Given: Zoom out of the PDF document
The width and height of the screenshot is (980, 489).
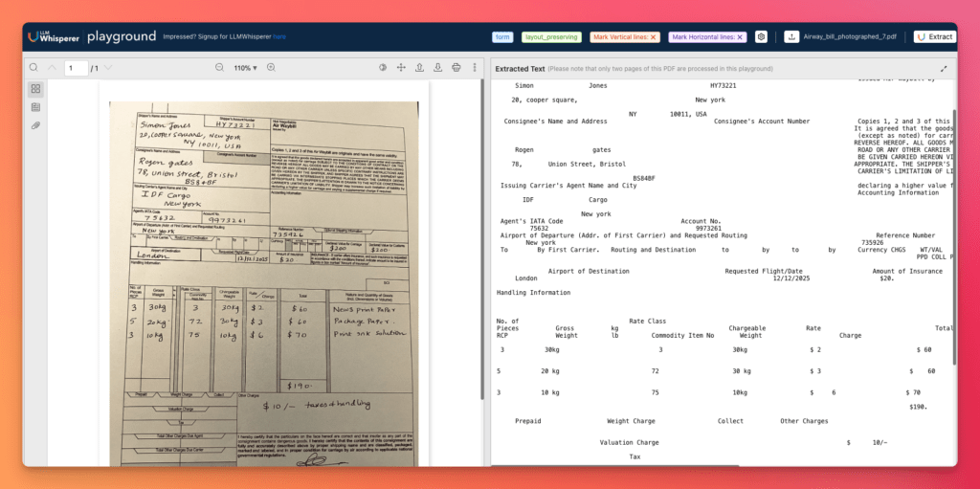Looking at the screenshot, I should [x=219, y=68].
